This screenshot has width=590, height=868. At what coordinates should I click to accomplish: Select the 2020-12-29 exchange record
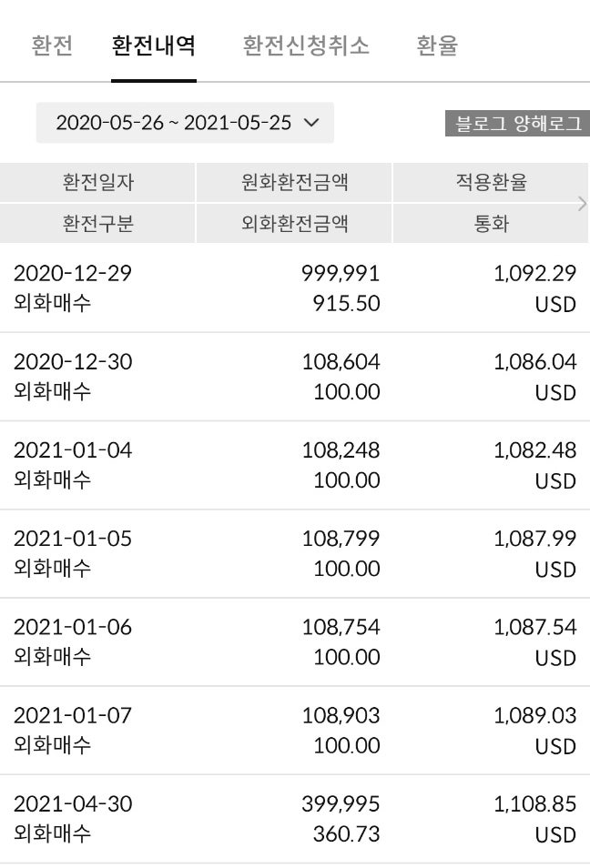coord(295,288)
